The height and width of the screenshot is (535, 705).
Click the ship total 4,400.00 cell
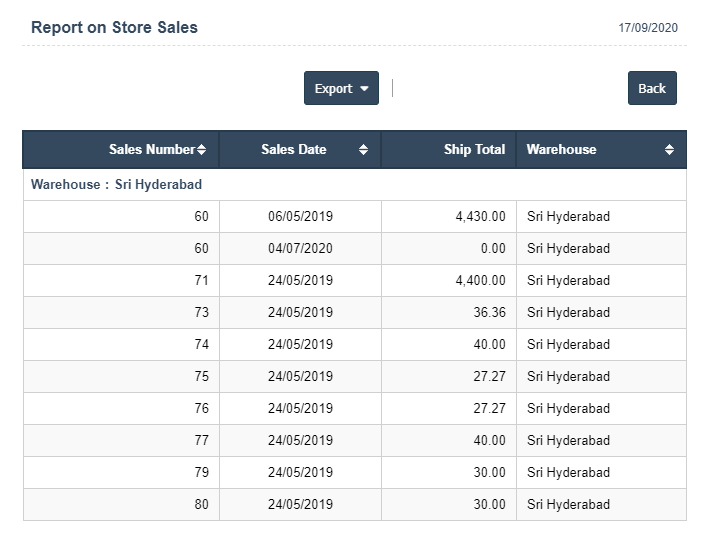point(480,281)
